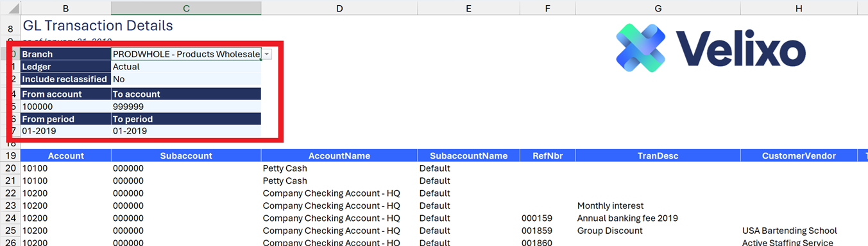The image size is (868, 246).
Task: Click From account value 100000
Action: [65, 107]
